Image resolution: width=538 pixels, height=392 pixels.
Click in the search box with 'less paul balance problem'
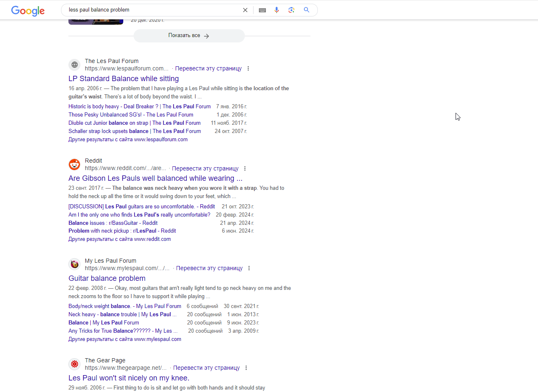153,10
